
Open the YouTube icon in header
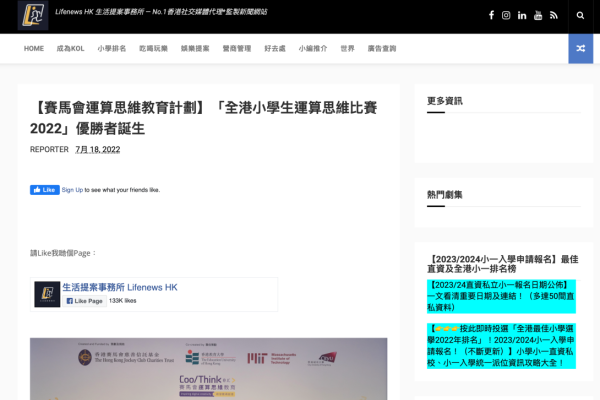pyautogui.click(x=538, y=16)
